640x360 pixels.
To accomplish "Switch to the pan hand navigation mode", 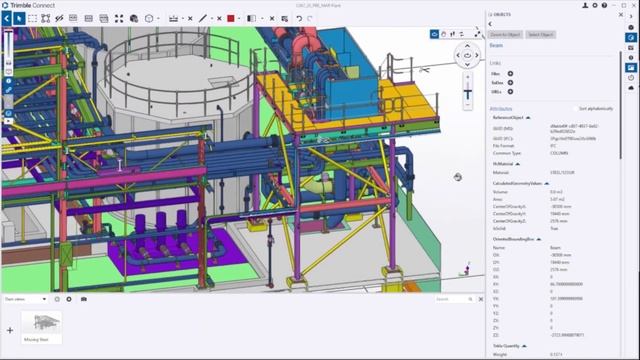I will pyautogui.click(x=444, y=34).
